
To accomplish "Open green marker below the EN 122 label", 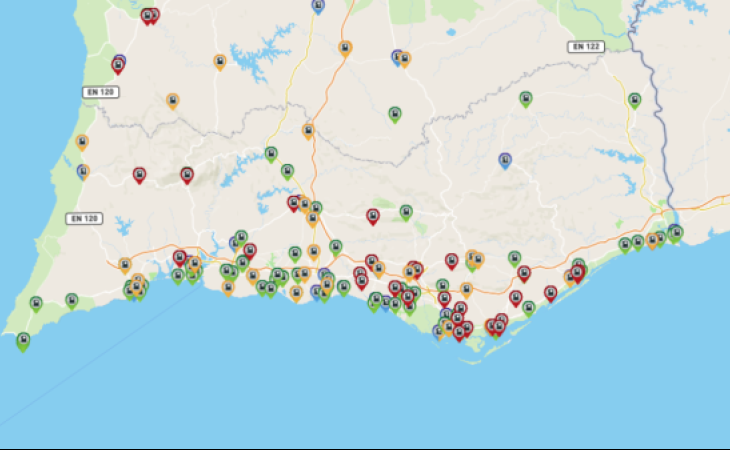I will tap(526, 99).
